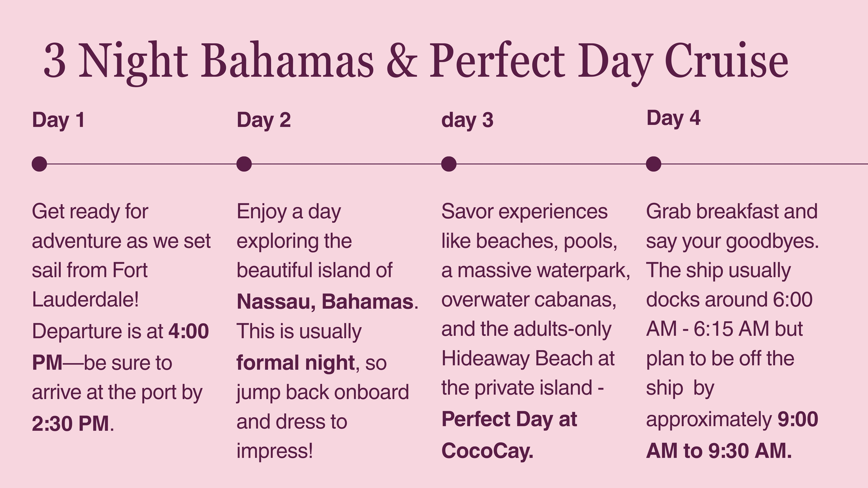Select the word "Lauderdale!" in Day 1
Viewport: 868px width, 488px height.
tap(85, 300)
